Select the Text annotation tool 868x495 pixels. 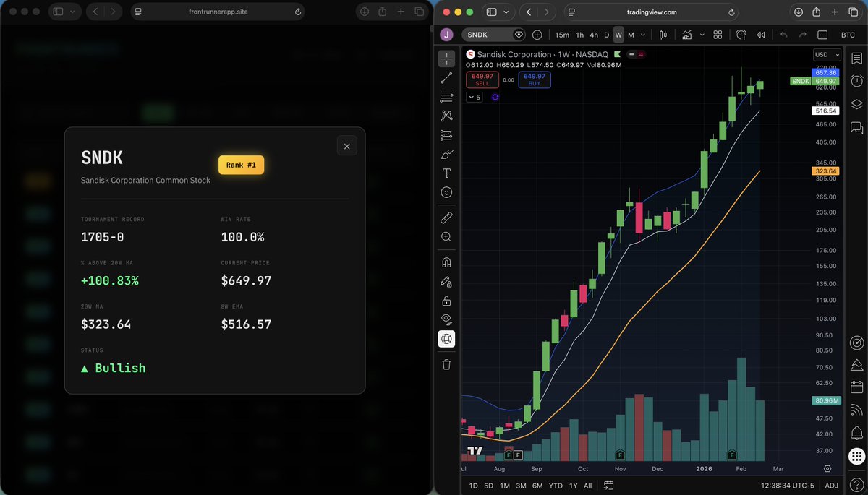click(446, 173)
